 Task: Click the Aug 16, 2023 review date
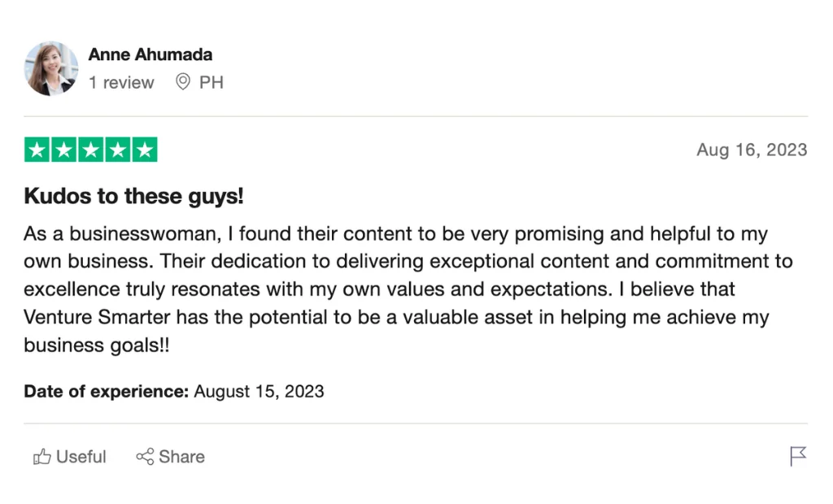pyautogui.click(x=751, y=150)
